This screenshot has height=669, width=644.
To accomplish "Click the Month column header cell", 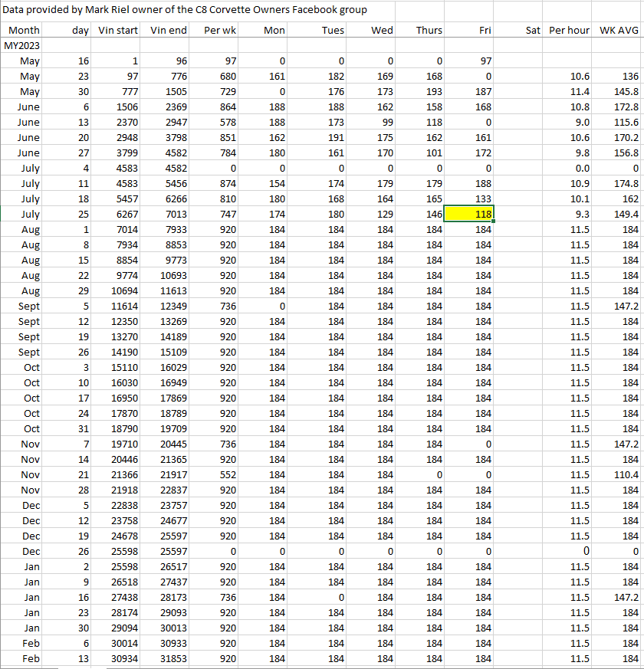I will tap(24, 30).
